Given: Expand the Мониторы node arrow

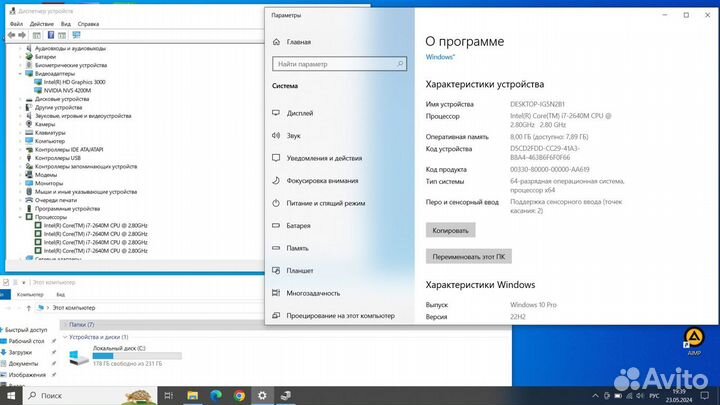Looking at the screenshot, I should pos(20,183).
